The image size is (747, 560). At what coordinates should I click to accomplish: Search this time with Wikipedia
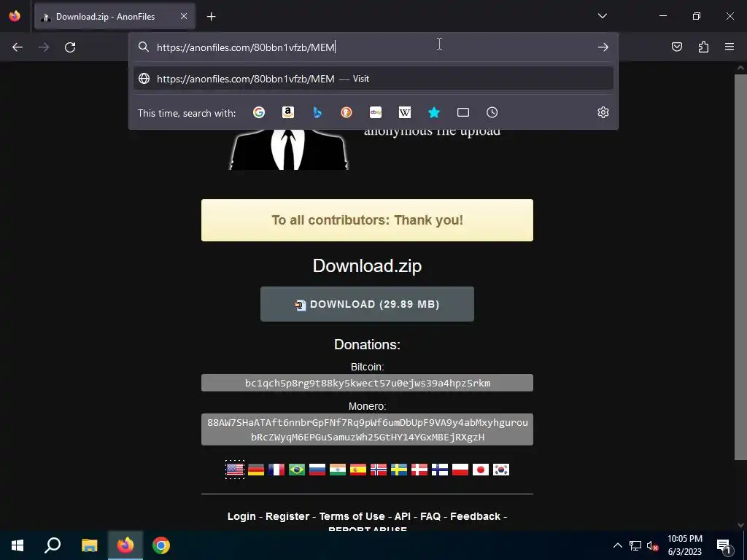(404, 112)
